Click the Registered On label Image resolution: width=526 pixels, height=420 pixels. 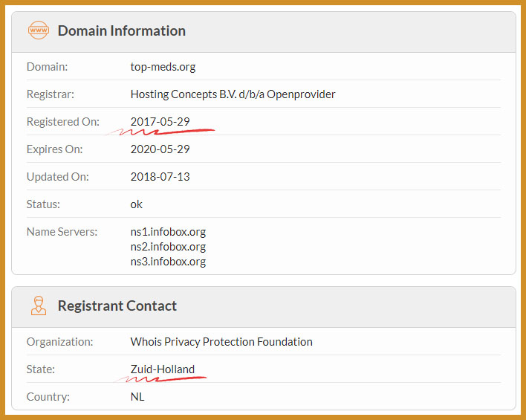tap(62, 121)
